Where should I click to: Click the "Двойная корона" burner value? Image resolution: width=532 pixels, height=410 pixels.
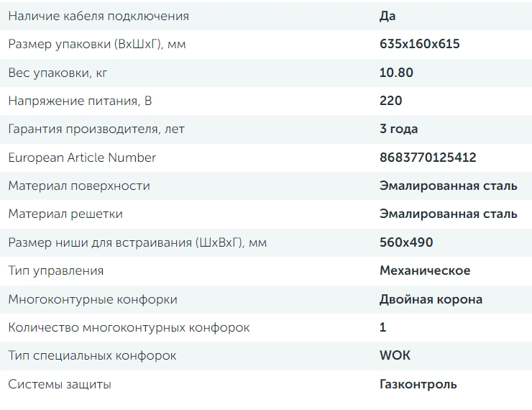(431, 299)
